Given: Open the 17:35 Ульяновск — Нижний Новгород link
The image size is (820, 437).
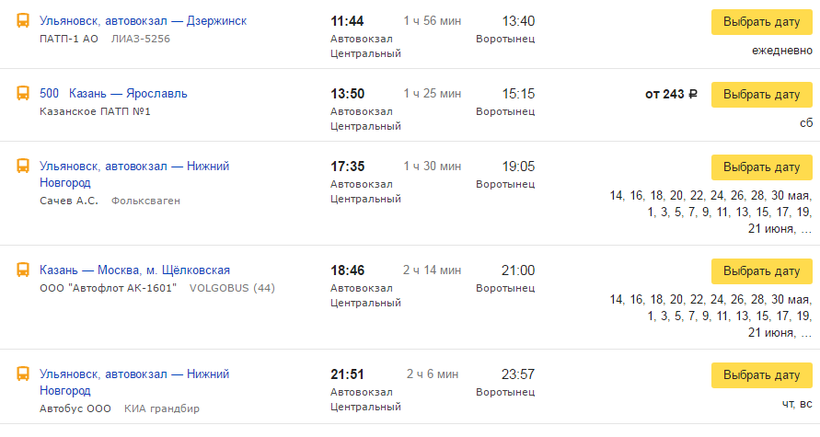Looking at the screenshot, I should point(134,174).
